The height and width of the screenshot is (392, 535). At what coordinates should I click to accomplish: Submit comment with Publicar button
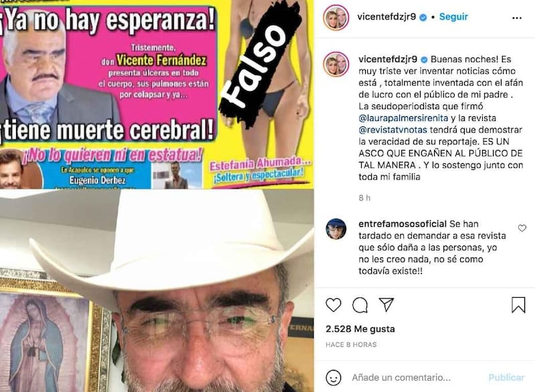(506, 377)
